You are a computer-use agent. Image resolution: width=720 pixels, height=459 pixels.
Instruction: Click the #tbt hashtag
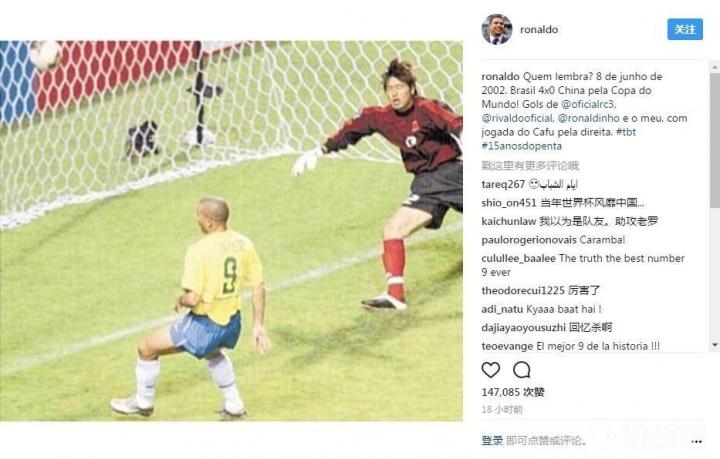[626, 132]
